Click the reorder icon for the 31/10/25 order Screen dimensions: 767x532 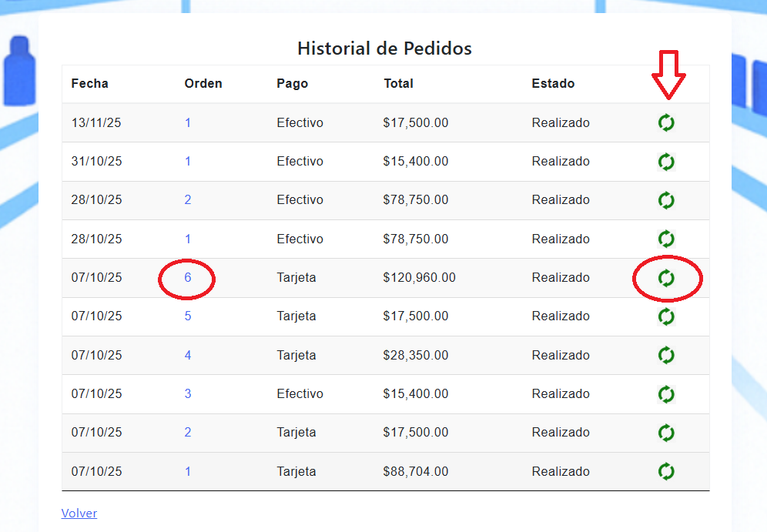pos(666,162)
